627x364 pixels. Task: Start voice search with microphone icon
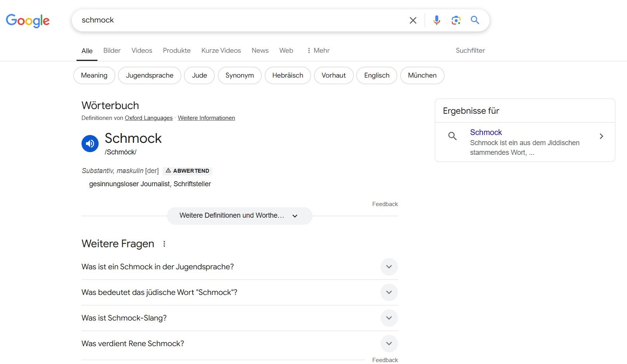click(437, 20)
